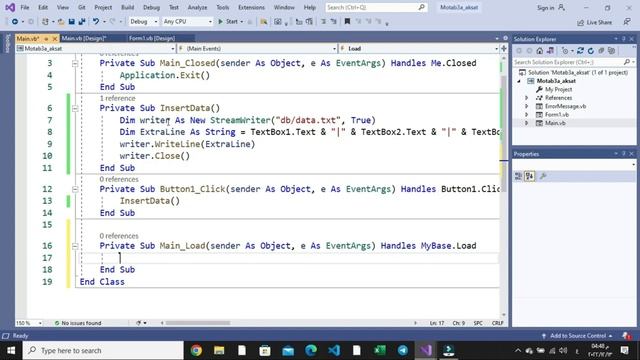The width and height of the screenshot is (640, 360).
Task: Collapse the Main_Load Sub outline
Action: [75, 246]
